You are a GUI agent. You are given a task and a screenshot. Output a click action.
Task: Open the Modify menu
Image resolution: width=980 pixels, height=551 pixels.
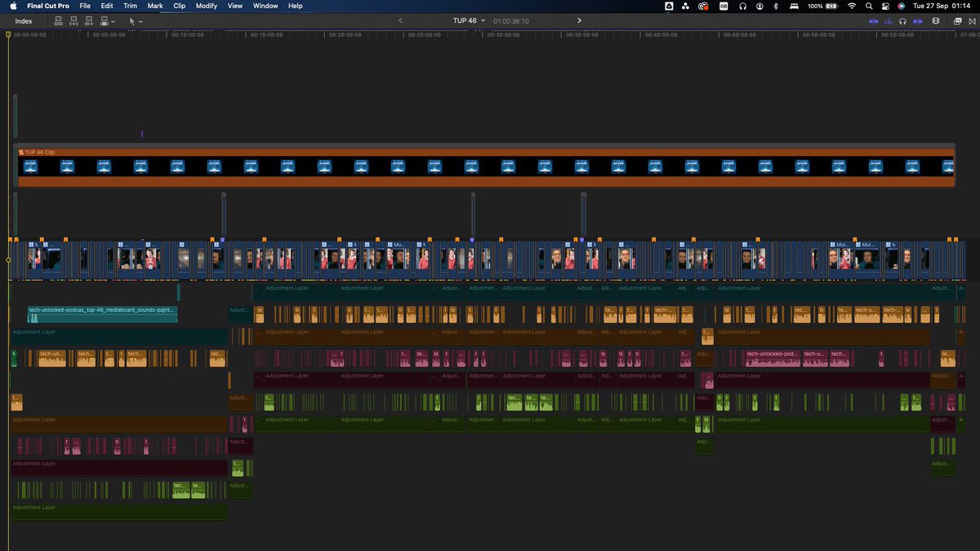206,6
